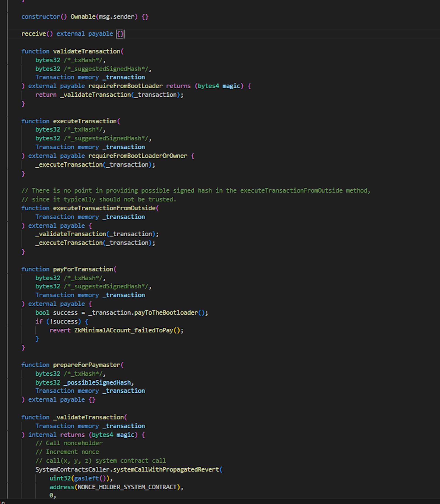Click the SystemContractsCaller identifier
The image size is (440, 504).
tap(72, 469)
